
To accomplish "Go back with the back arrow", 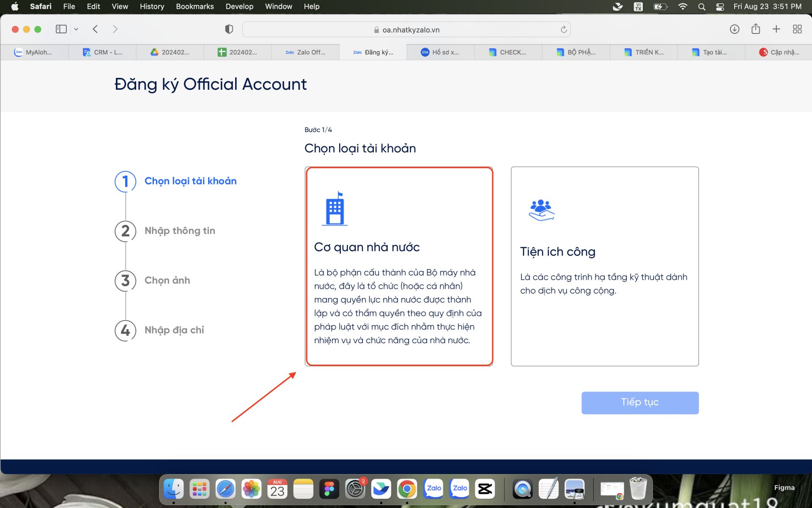I will [x=95, y=29].
